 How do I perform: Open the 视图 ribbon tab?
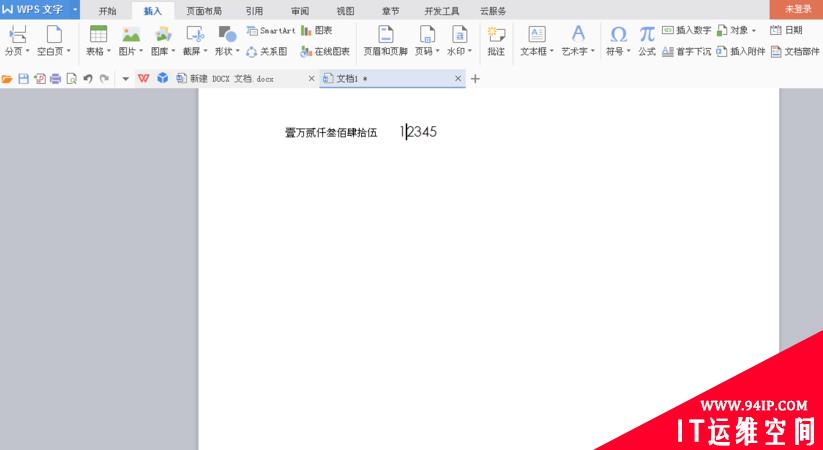tap(345, 11)
